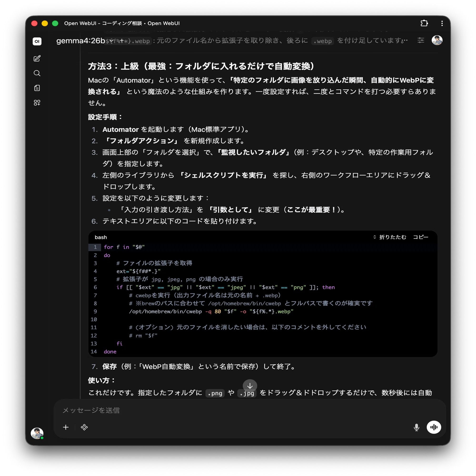This screenshot has height=476, width=476.
Task: Click the inline .png code tag
Action: [215, 393]
